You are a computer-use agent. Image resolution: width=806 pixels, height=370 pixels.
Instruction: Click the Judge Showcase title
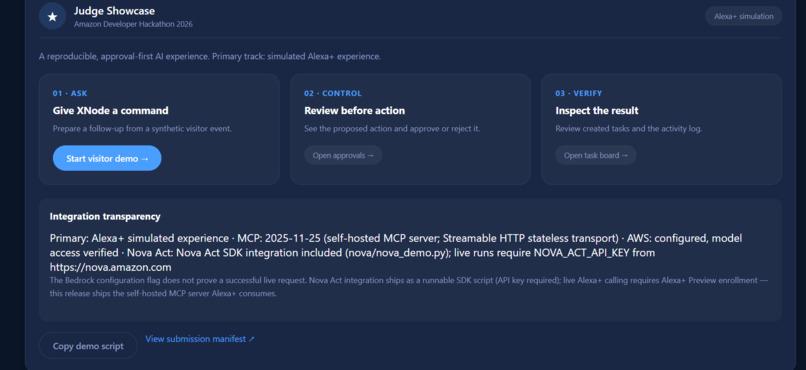(x=114, y=11)
